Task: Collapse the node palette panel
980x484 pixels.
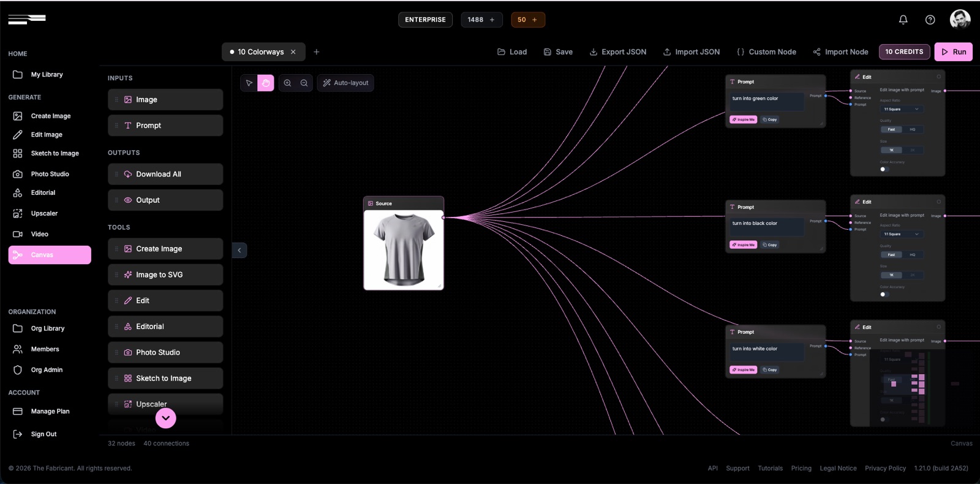Action: (x=239, y=250)
